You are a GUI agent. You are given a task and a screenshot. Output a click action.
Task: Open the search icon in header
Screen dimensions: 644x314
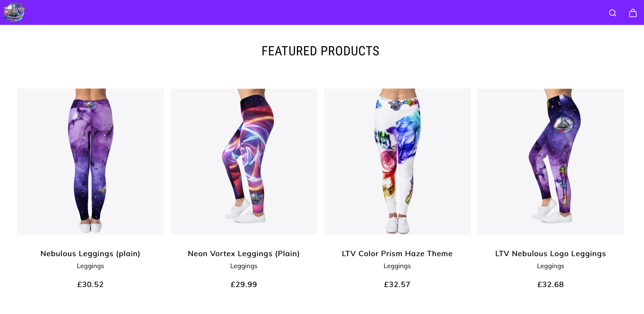[612, 13]
